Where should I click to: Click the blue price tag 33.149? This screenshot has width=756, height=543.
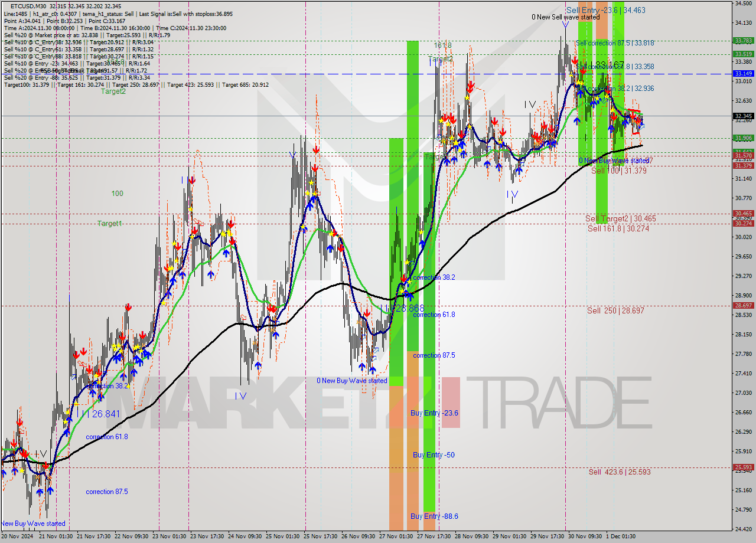[x=742, y=74]
